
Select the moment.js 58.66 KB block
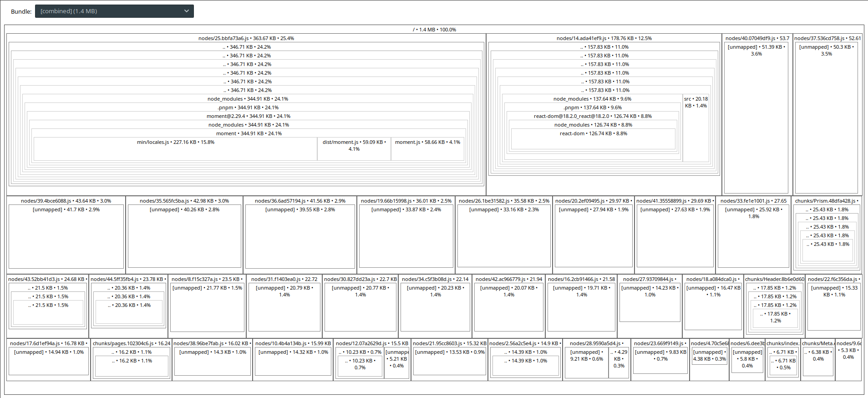[427, 150]
